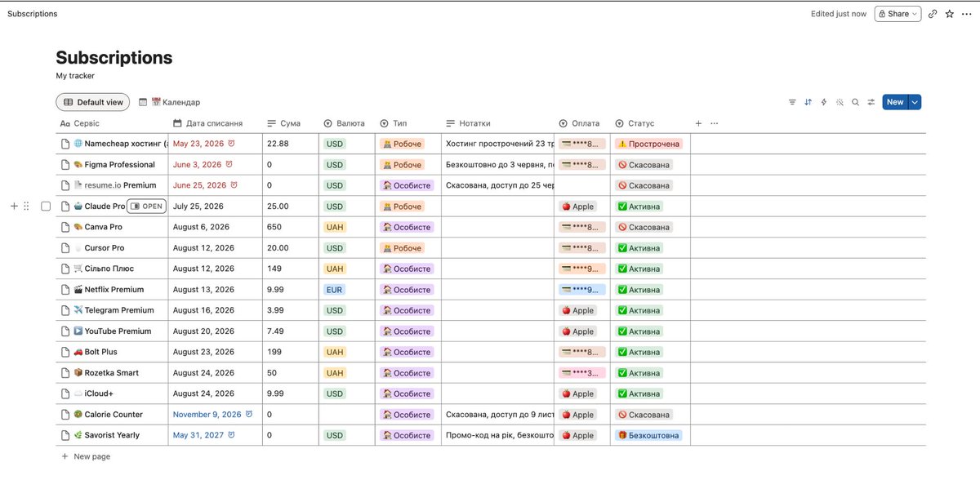Open the page's three-dot menu at top right
The width and height of the screenshot is (980, 480).
(x=967, y=14)
